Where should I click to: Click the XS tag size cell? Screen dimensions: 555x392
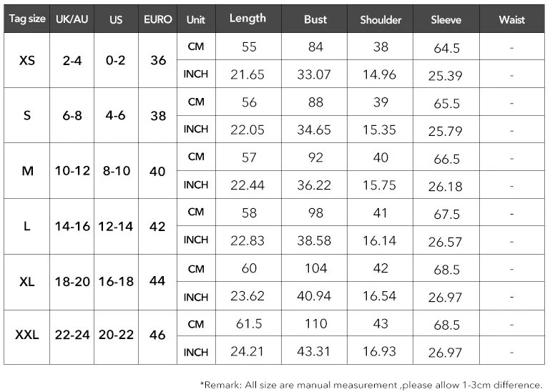click(x=27, y=61)
